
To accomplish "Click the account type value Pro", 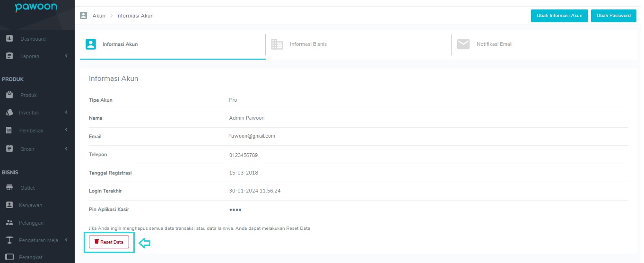I will pos(233,100).
